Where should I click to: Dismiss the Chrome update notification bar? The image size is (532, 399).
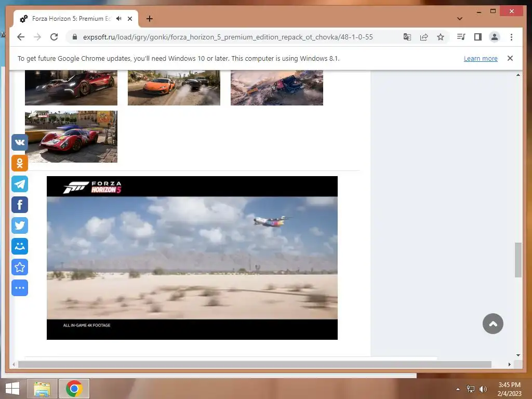click(x=510, y=58)
